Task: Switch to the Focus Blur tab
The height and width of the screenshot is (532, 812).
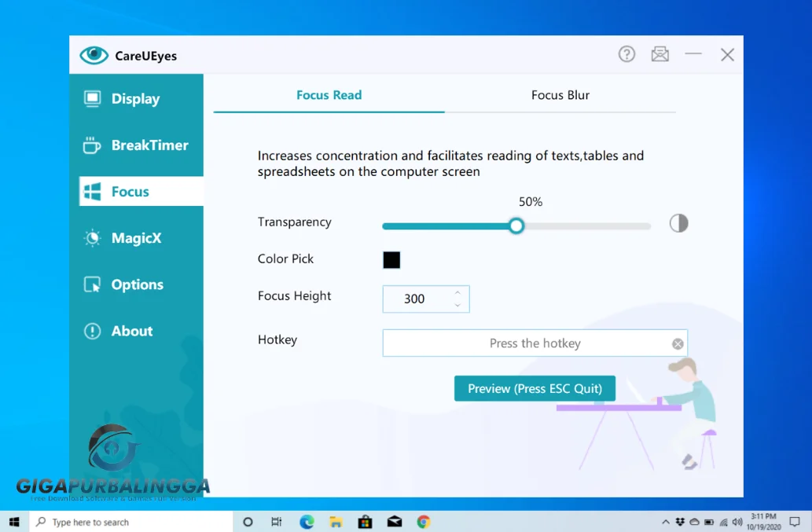Action: click(560, 95)
